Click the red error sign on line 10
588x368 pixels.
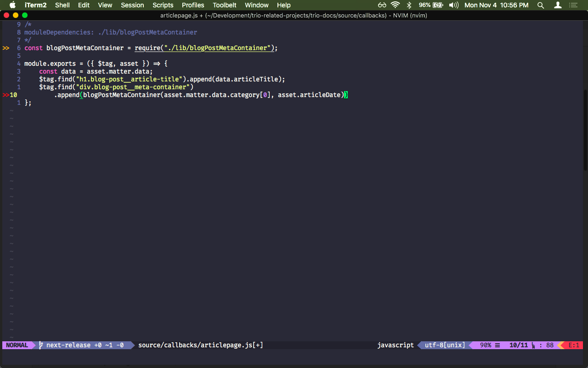[6, 95]
